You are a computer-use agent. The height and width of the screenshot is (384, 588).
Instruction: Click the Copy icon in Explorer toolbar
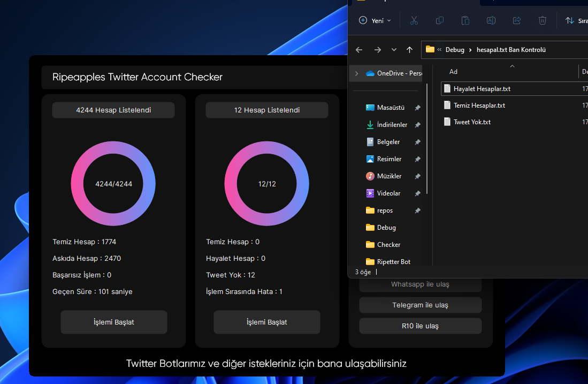click(439, 21)
